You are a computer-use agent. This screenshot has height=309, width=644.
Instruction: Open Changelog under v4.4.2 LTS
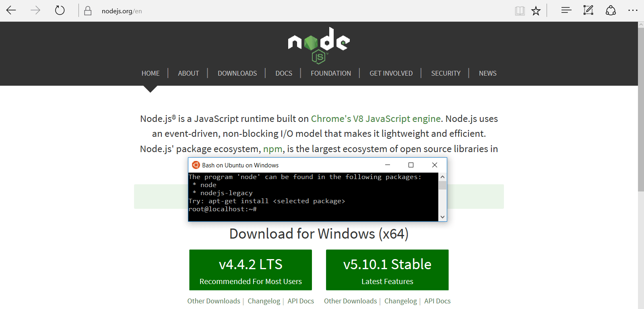tap(264, 301)
